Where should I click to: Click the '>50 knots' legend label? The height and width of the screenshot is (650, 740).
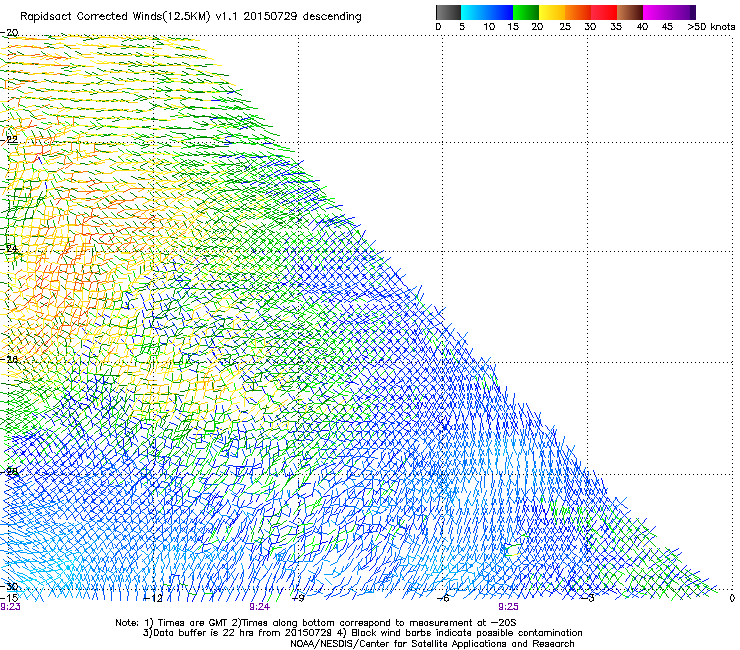[711, 26]
